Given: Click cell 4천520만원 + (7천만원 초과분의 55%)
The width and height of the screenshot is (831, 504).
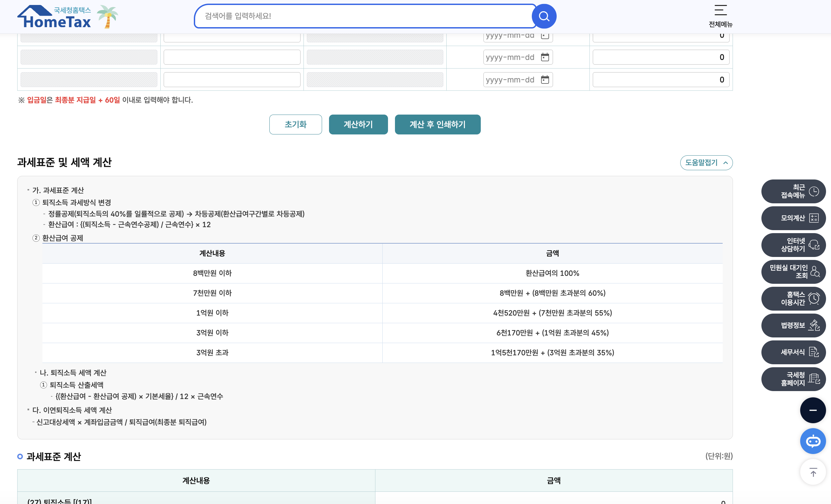Looking at the screenshot, I should tap(552, 313).
